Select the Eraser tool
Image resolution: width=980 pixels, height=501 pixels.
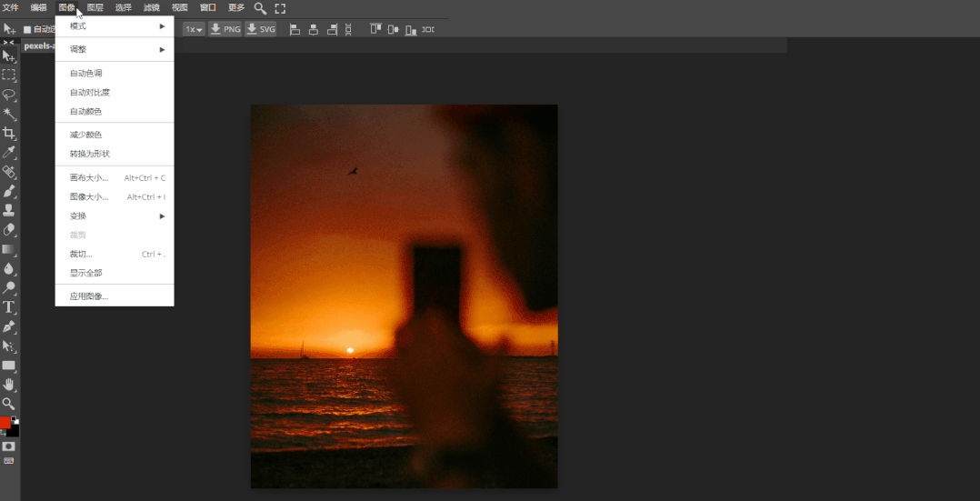pos(9,230)
